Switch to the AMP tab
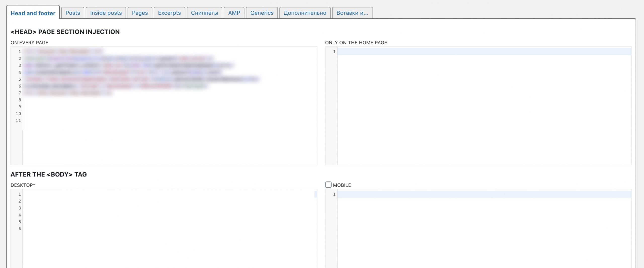The image size is (644, 268). point(234,13)
